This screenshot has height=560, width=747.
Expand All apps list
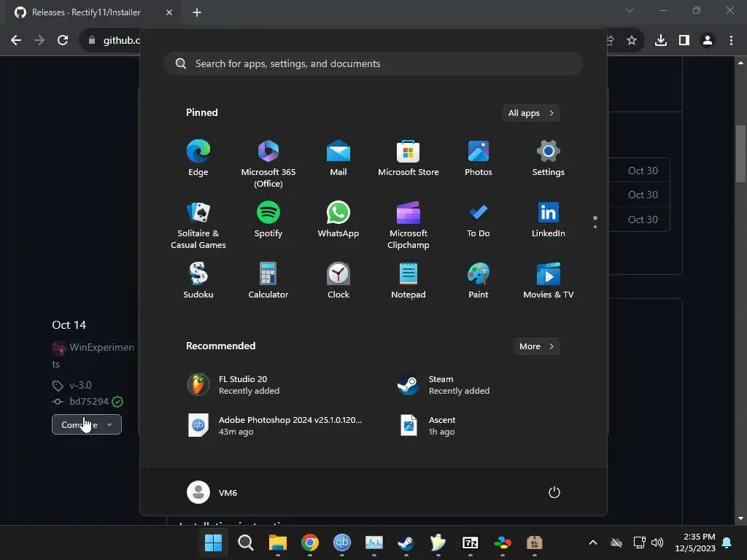[x=531, y=113]
